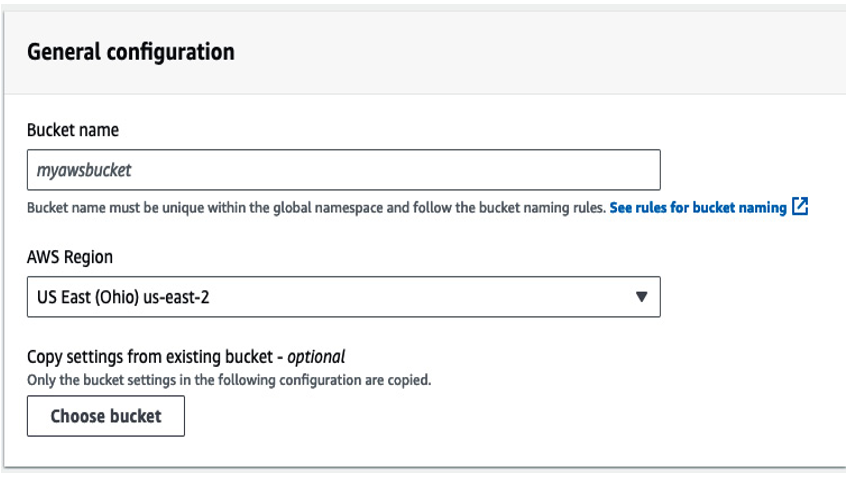Click the AWS Region dropdown arrow triangle
The width and height of the screenshot is (850, 478).
pos(641,297)
